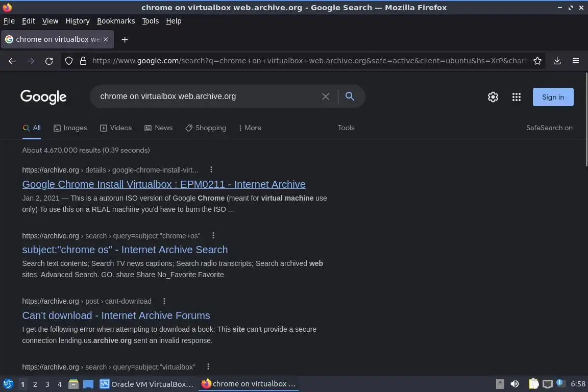Select the All results tab
Viewport: 588px width, 392px height.
click(x=32, y=128)
